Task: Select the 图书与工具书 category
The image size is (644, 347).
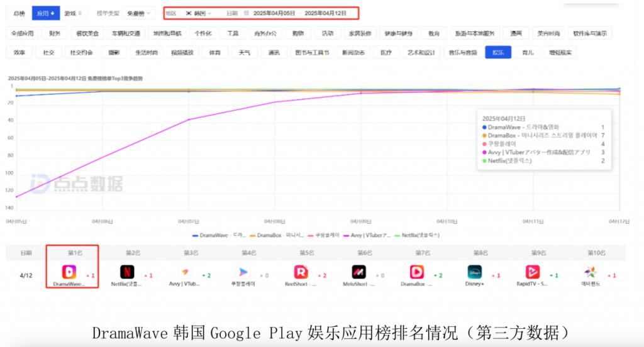Action: (x=312, y=53)
